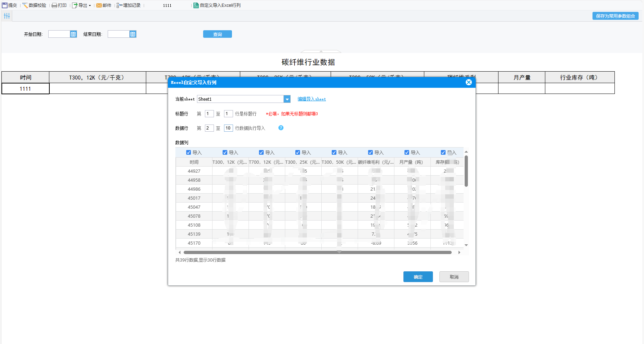Open the parameter settings sliders icon

[7, 16]
